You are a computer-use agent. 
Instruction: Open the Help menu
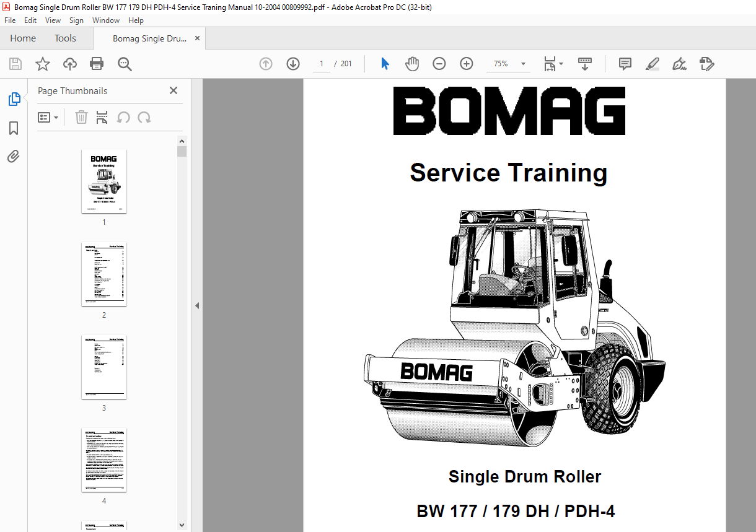(x=136, y=20)
